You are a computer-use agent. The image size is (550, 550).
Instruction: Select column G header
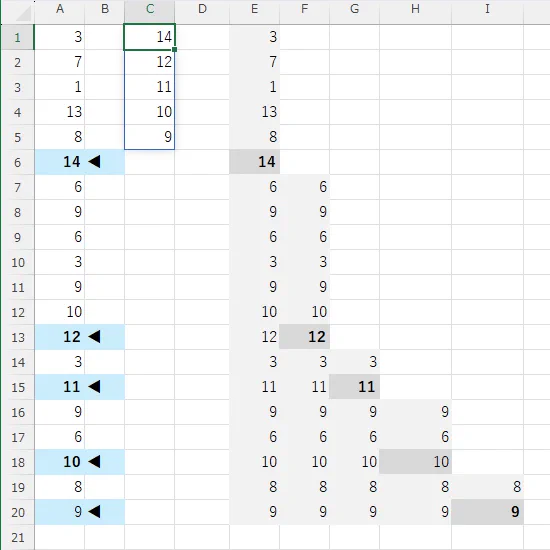pos(354,9)
